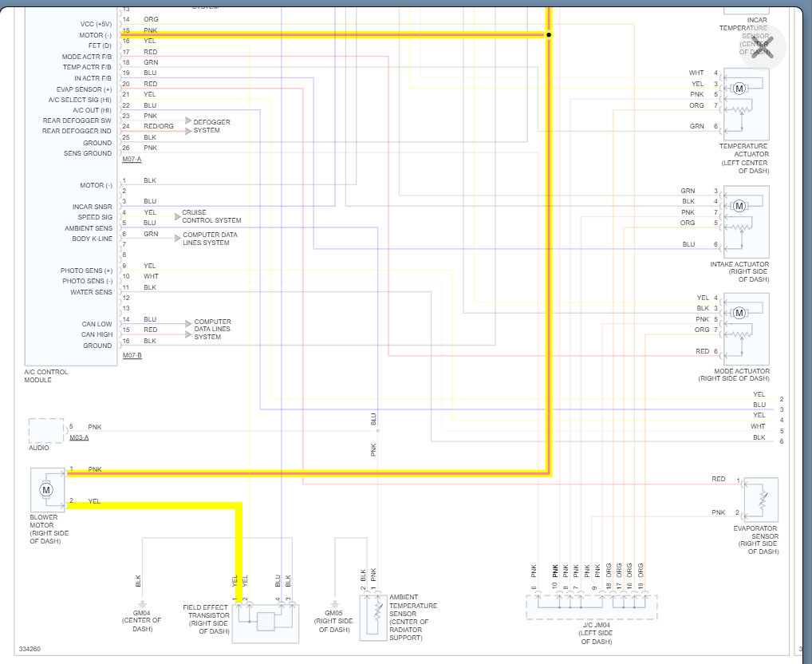Click the M07-A connector label
The width and height of the screenshot is (812, 664).
[132, 159]
